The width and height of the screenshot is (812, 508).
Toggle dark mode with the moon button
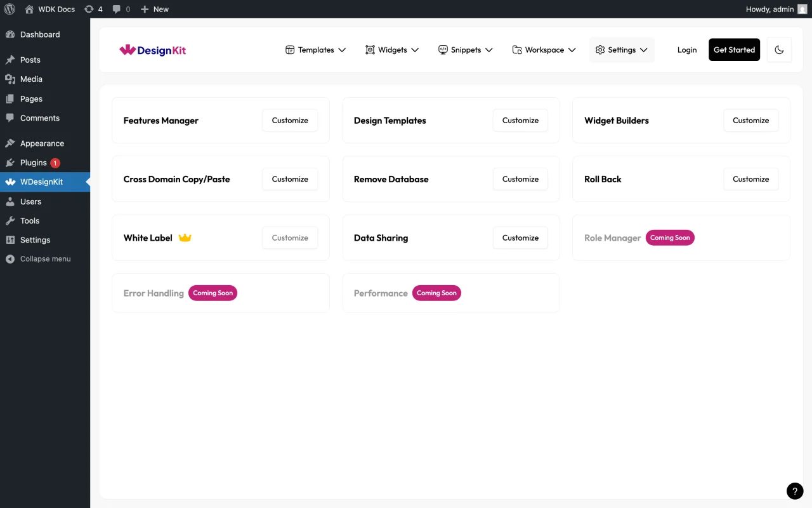click(779, 50)
